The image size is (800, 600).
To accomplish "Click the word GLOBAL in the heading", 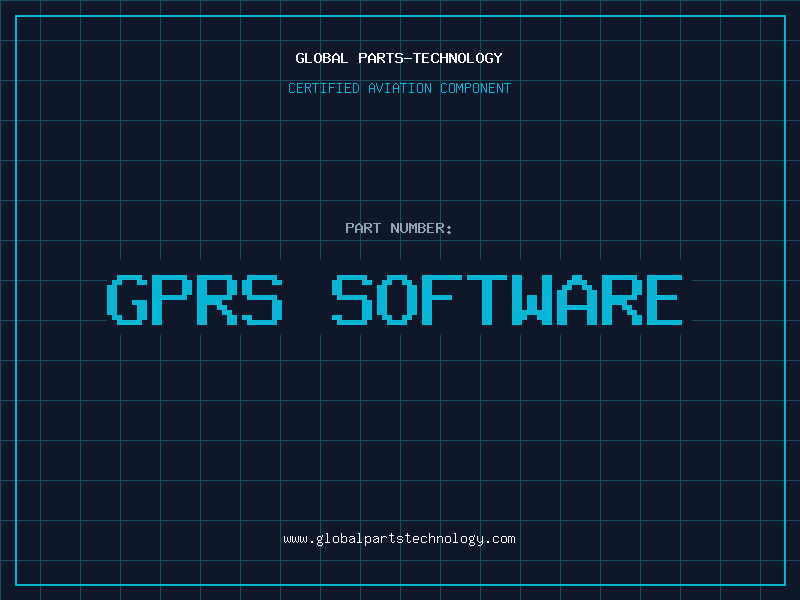I will click(322, 58).
